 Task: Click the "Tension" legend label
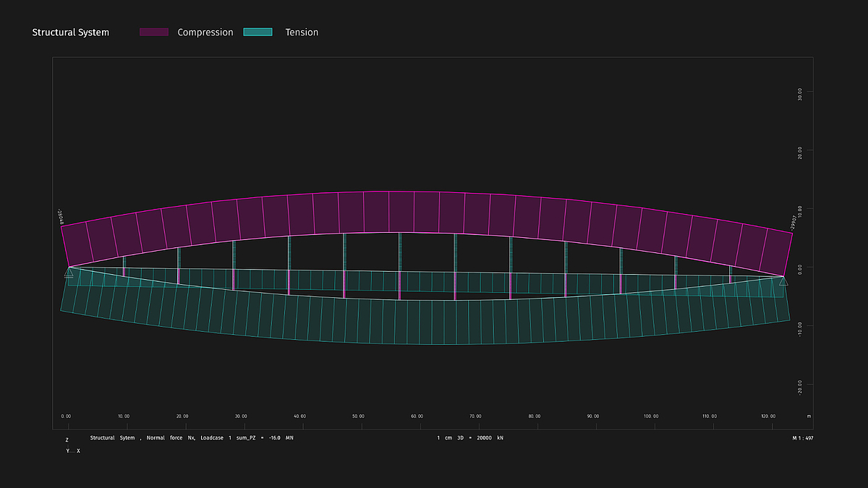(x=302, y=33)
